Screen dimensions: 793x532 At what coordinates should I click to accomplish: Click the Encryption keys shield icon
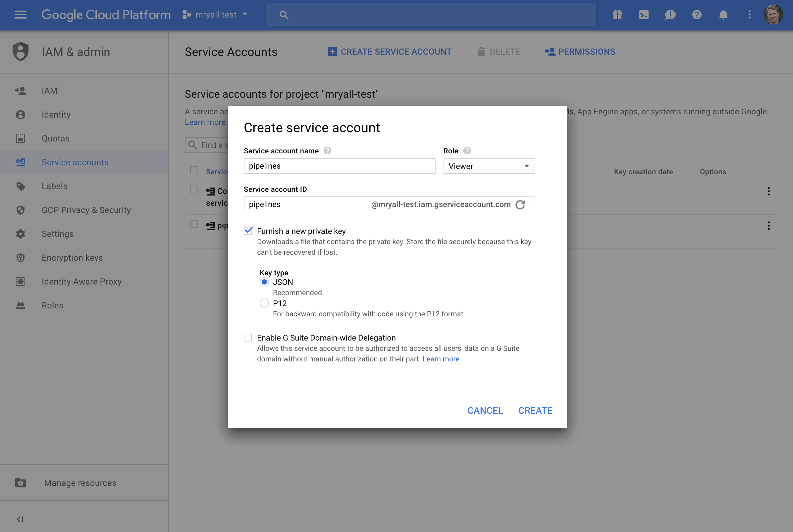(20, 257)
